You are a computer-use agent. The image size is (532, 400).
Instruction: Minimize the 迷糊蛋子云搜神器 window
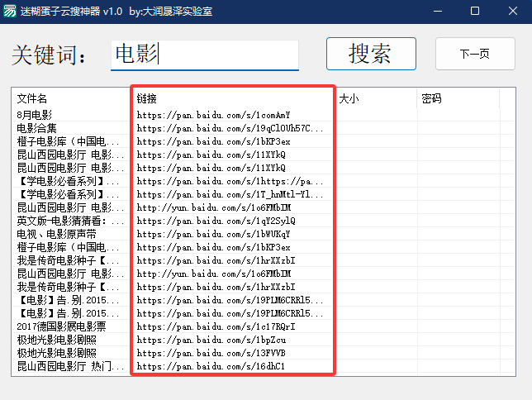(438, 12)
